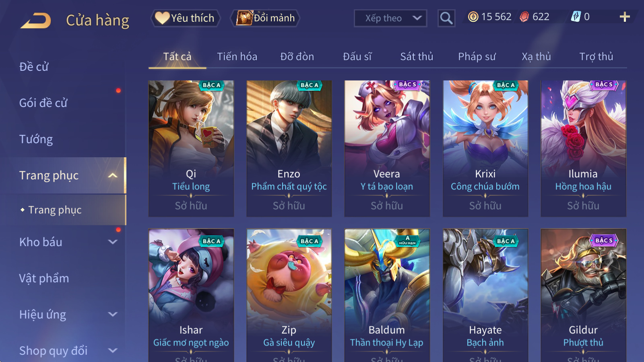
Task: Select the Tiến hóa tab
Action: (x=237, y=57)
